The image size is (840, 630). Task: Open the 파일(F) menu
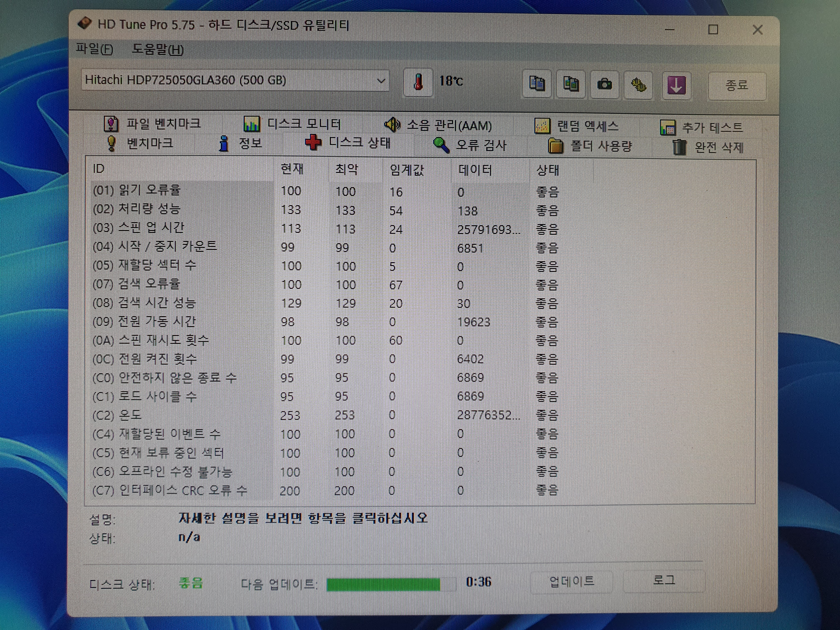[94, 49]
